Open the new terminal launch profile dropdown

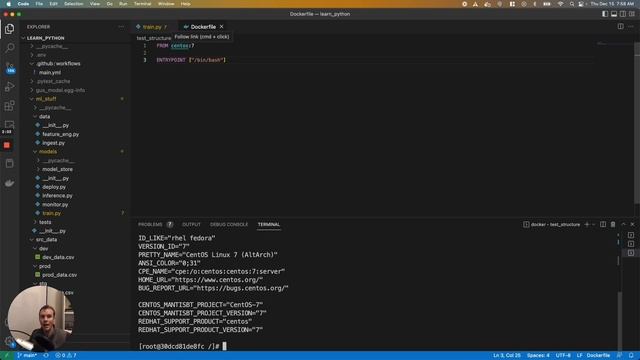point(594,224)
